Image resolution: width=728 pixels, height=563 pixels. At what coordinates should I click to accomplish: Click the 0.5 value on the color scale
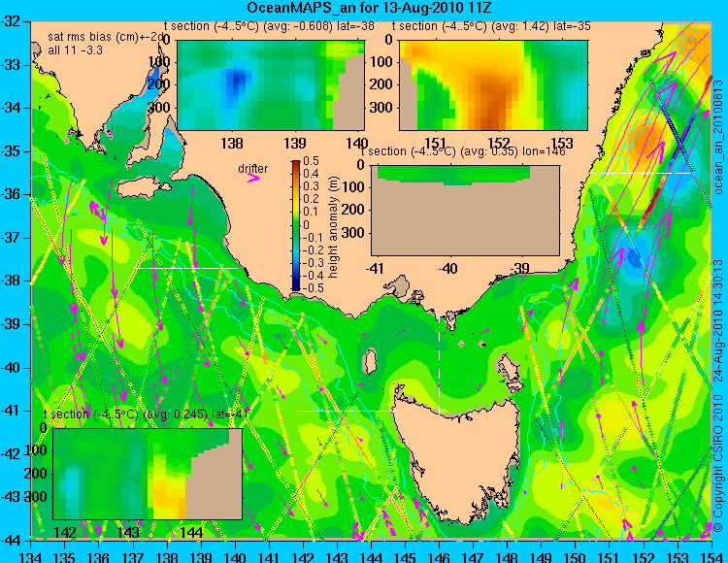(311, 161)
